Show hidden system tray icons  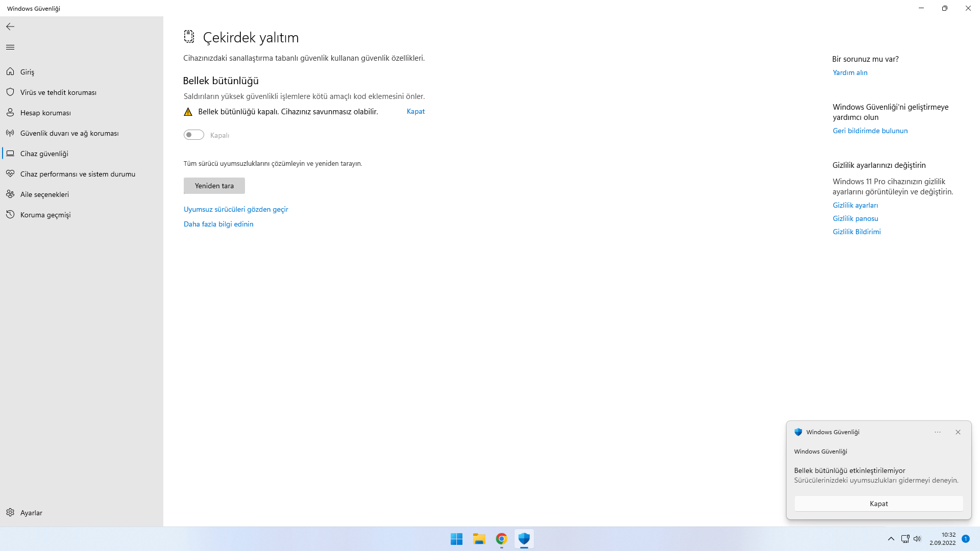tap(891, 539)
